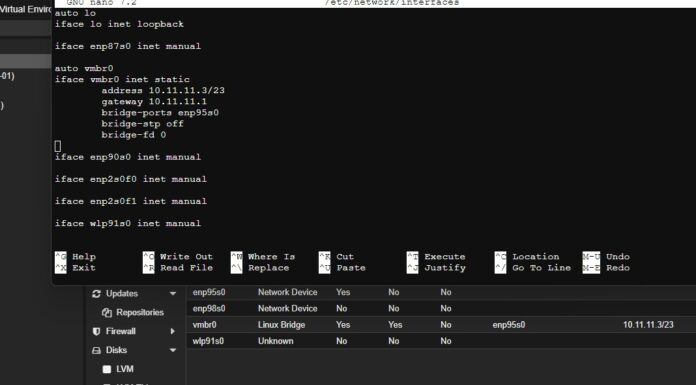Open the Updates menu item
The height and width of the screenshot is (385, 696).
click(122, 294)
